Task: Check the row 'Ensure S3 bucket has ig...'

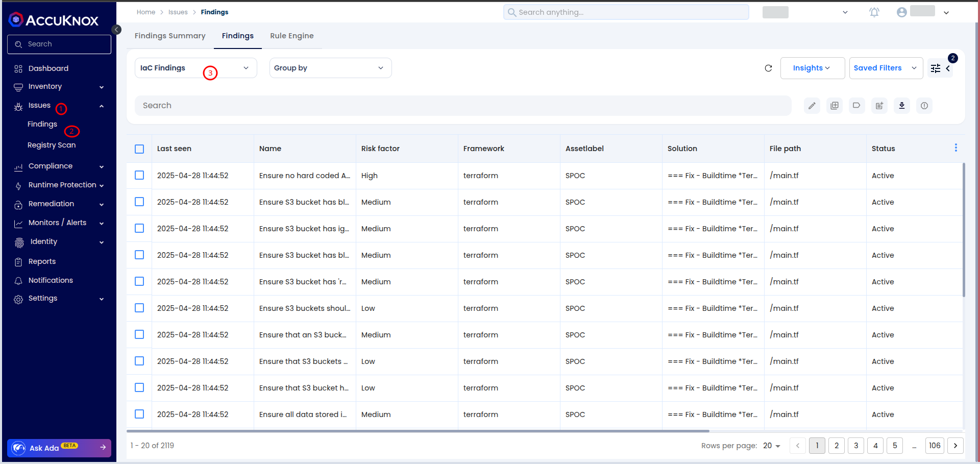Action: point(139,228)
